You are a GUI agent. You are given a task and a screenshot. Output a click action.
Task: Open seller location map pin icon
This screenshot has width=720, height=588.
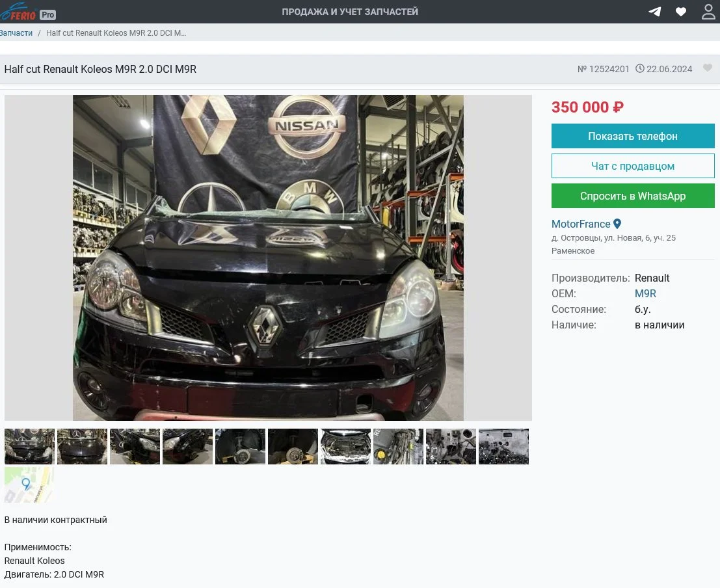tap(618, 224)
